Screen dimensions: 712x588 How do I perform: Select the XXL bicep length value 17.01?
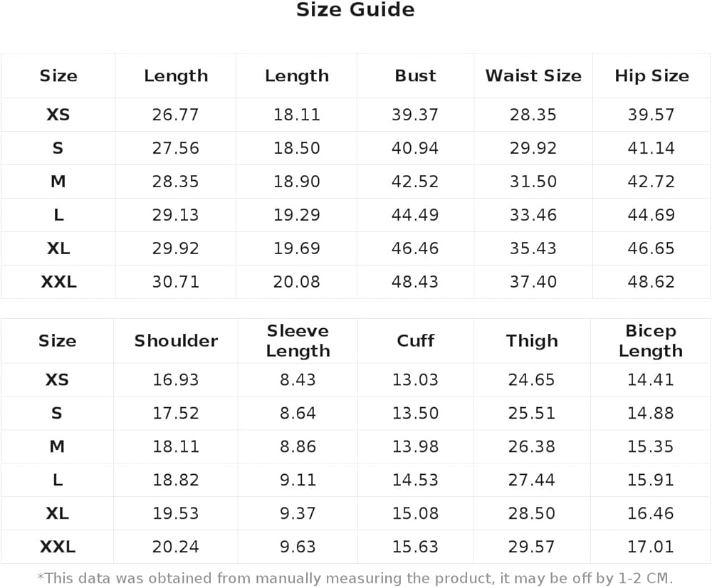(650, 547)
